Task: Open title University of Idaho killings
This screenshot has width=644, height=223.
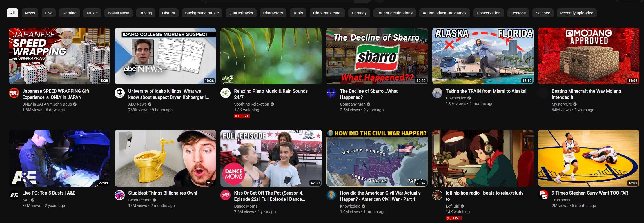Action: [168, 94]
